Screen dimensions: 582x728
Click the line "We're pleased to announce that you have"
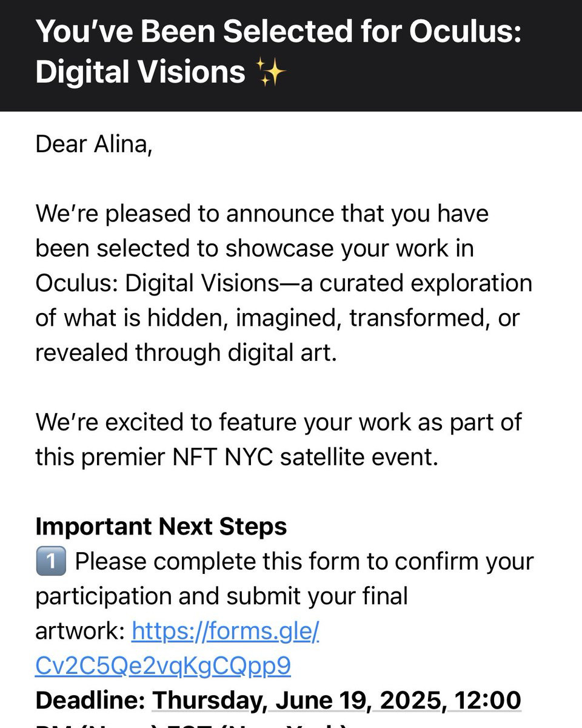click(262, 214)
